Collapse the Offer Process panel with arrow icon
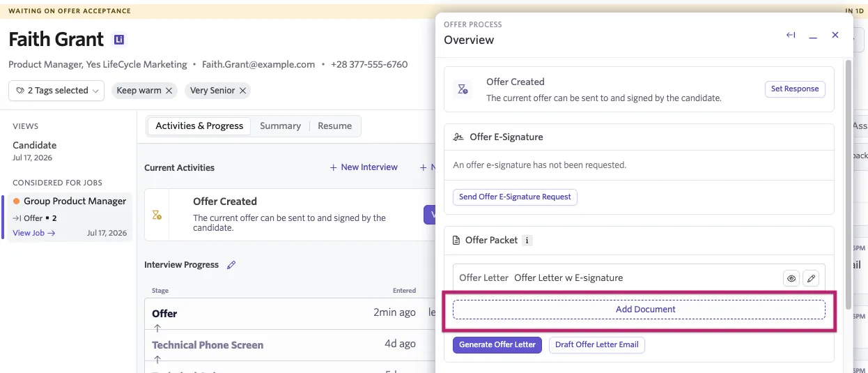Viewport: 868px width, 373px height. click(791, 35)
